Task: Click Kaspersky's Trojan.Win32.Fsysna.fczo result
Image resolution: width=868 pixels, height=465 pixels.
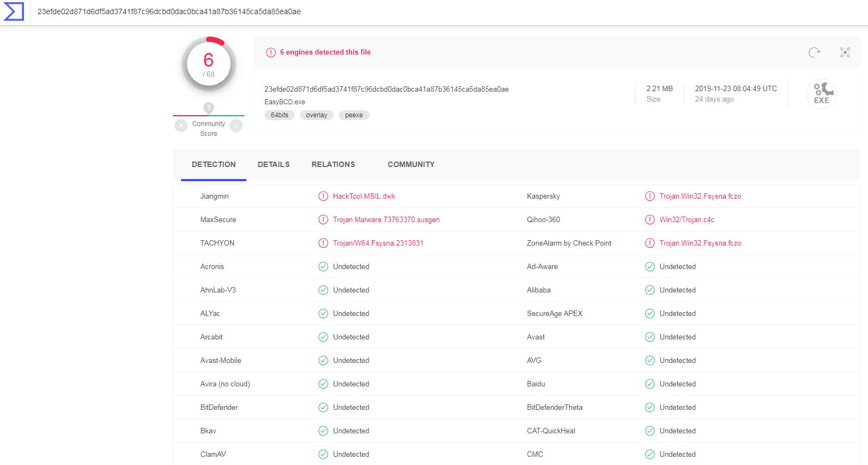Action: (701, 196)
